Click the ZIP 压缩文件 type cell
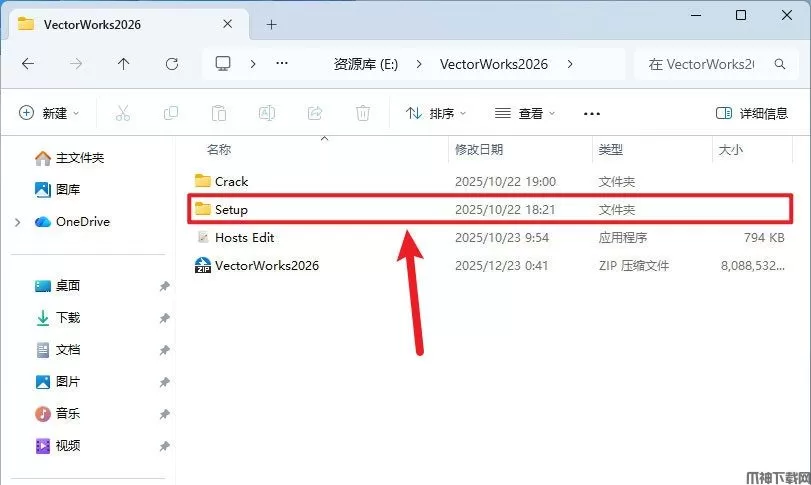This screenshot has height=485, width=811. [x=634, y=266]
